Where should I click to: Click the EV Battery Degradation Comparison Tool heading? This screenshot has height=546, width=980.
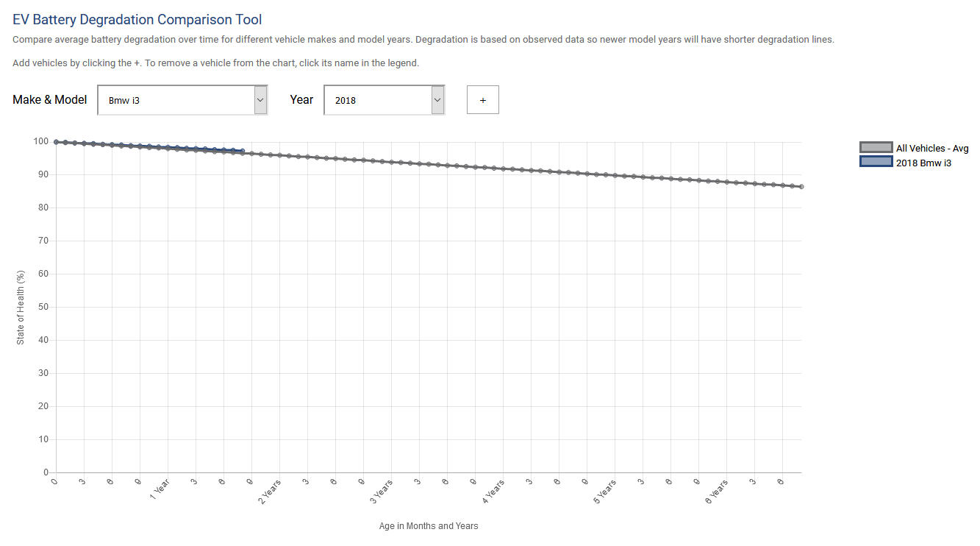click(137, 20)
